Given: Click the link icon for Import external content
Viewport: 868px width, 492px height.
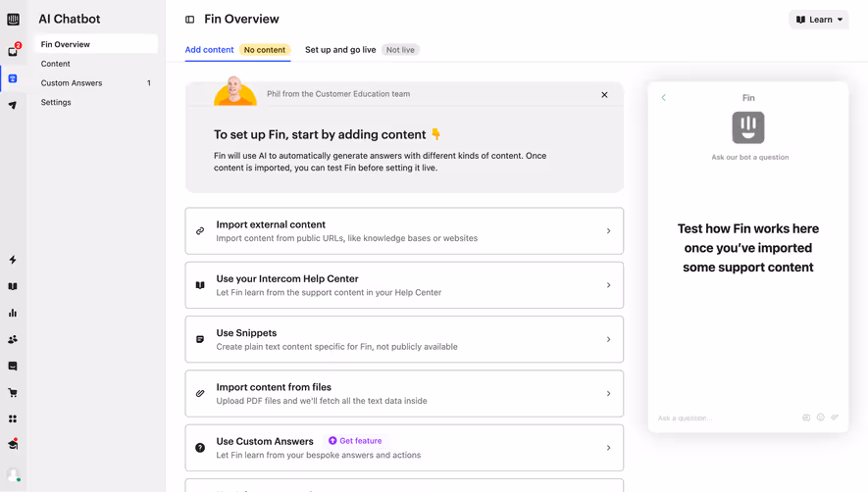Looking at the screenshot, I should (200, 230).
